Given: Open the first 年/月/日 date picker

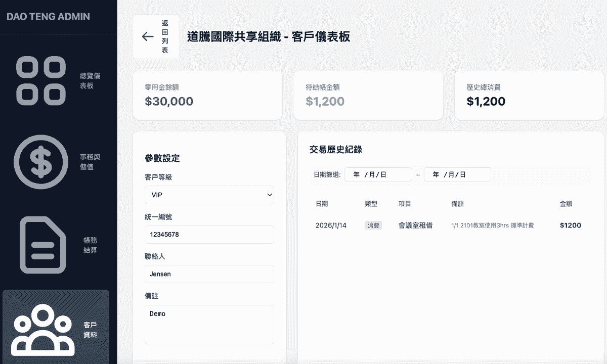Looking at the screenshot, I should (378, 174).
